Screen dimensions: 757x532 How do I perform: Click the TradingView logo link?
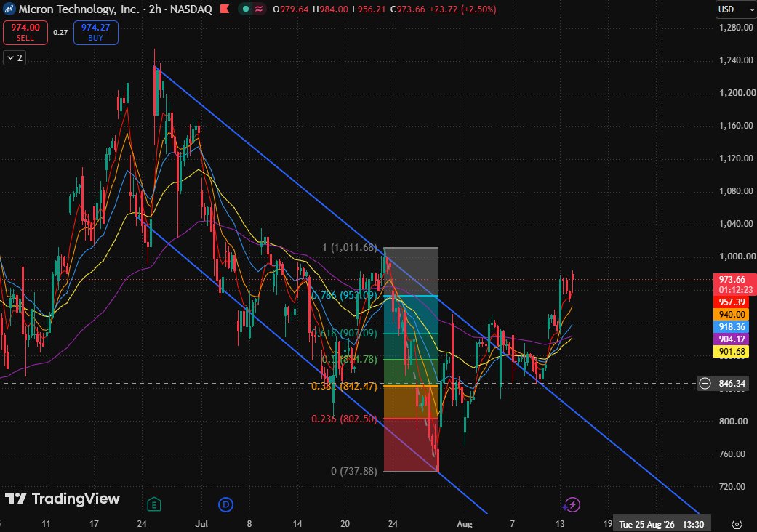click(x=62, y=499)
